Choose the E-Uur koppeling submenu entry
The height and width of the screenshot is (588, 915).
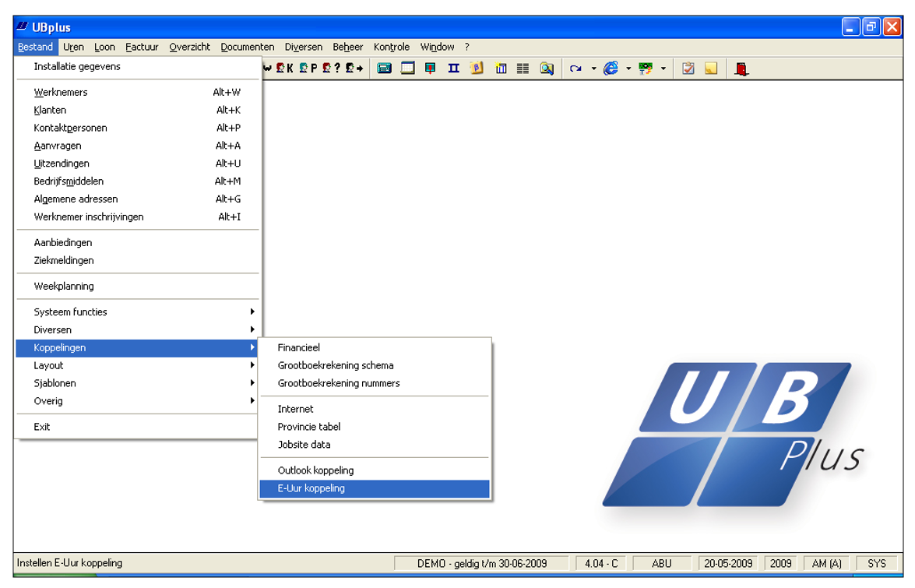pyautogui.click(x=375, y=488)
